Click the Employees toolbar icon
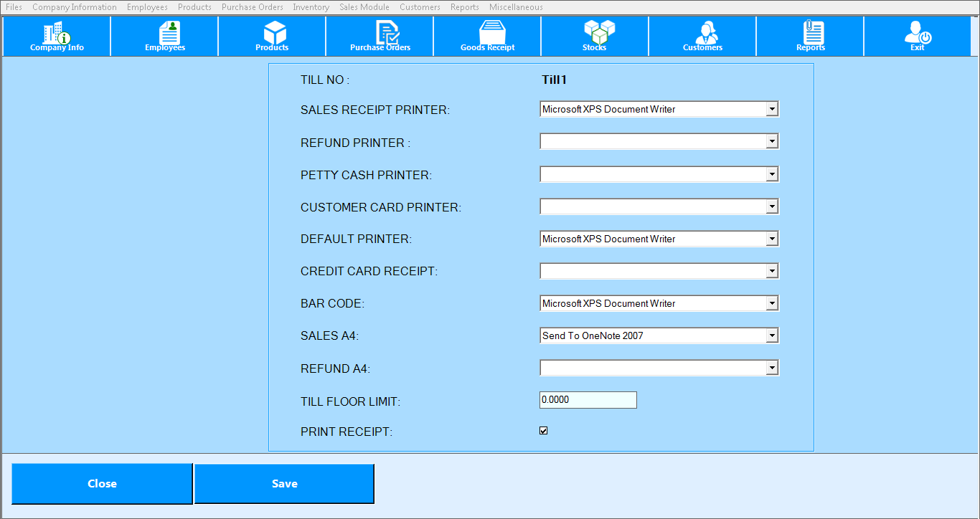 (x=165, y=36)
